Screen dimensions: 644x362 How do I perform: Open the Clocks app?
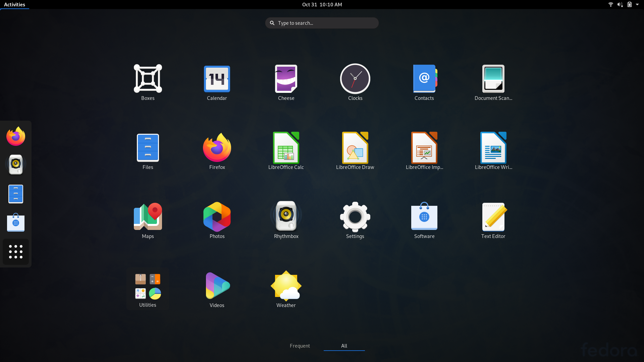click(x=355, y=82)
